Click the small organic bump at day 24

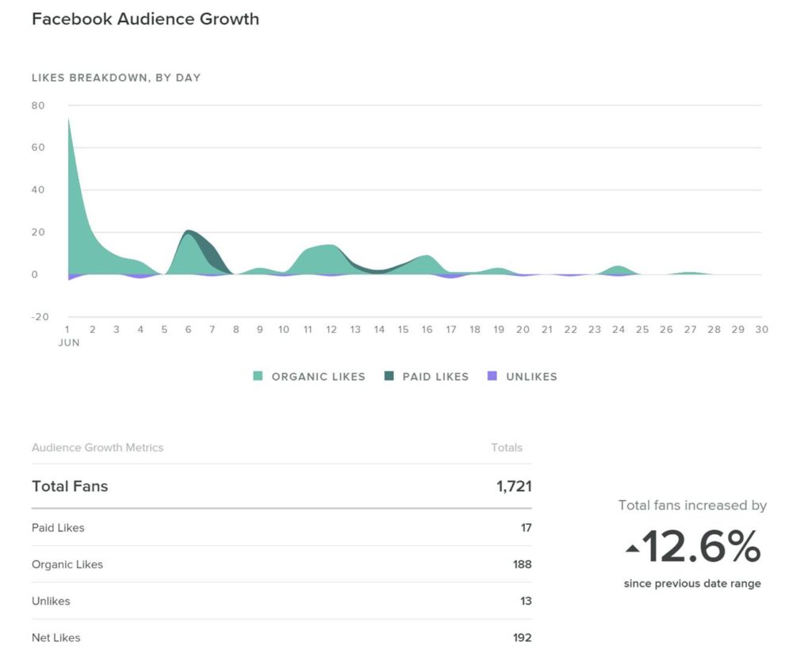coord(619,269)
